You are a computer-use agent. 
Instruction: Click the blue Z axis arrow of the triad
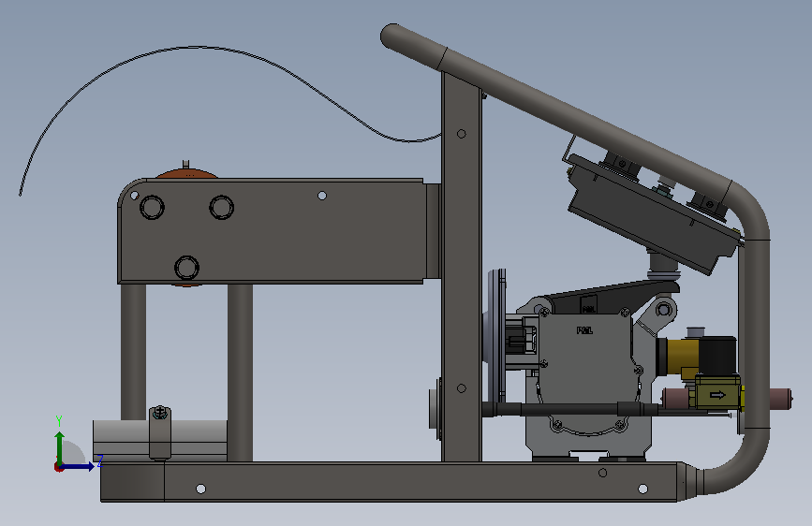[81, 466]
